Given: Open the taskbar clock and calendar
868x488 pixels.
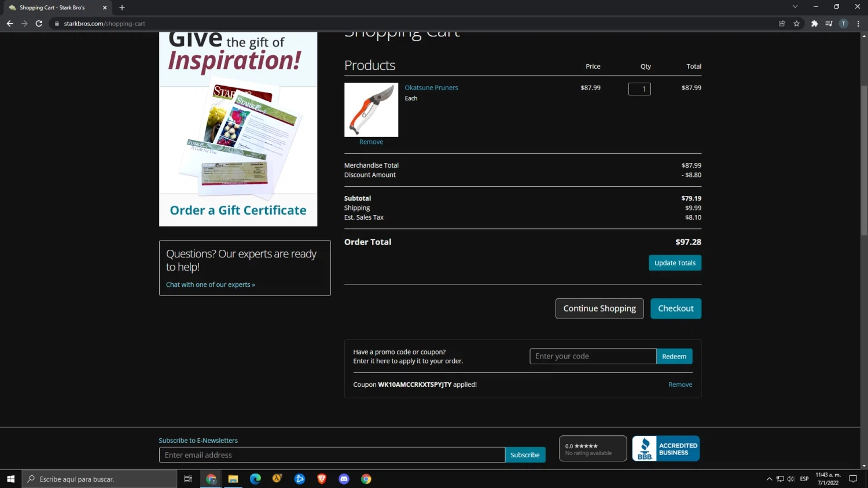Looking at the screenshot, I should (828, 479).
